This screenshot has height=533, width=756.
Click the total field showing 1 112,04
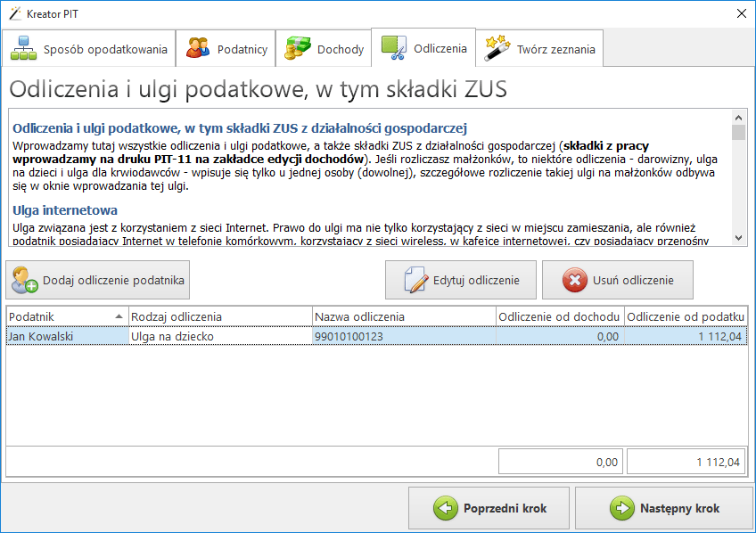pyautogui.click(x=686, y=462)
